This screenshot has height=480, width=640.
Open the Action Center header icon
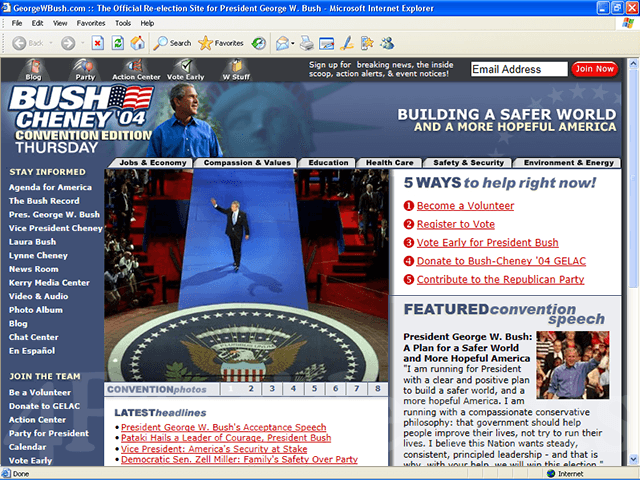[x=136, y=70]
